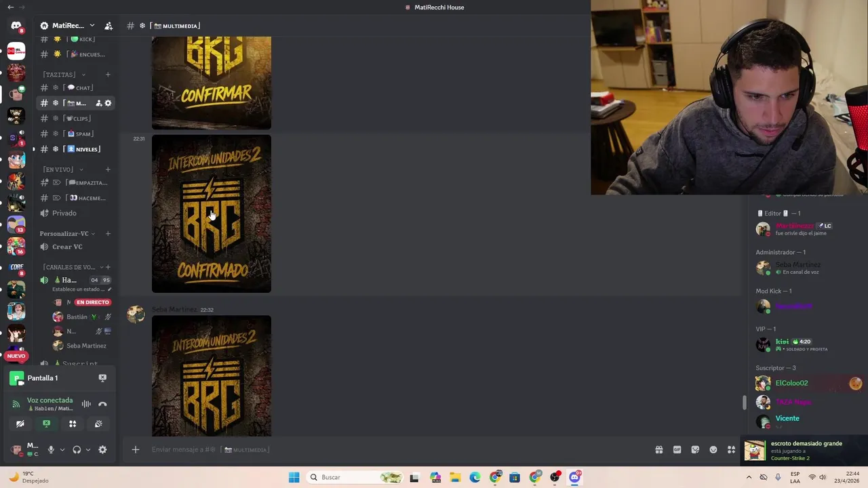Toggle screen share button
The width and height of the screenshot is (868, 488).
coord(46,424)
